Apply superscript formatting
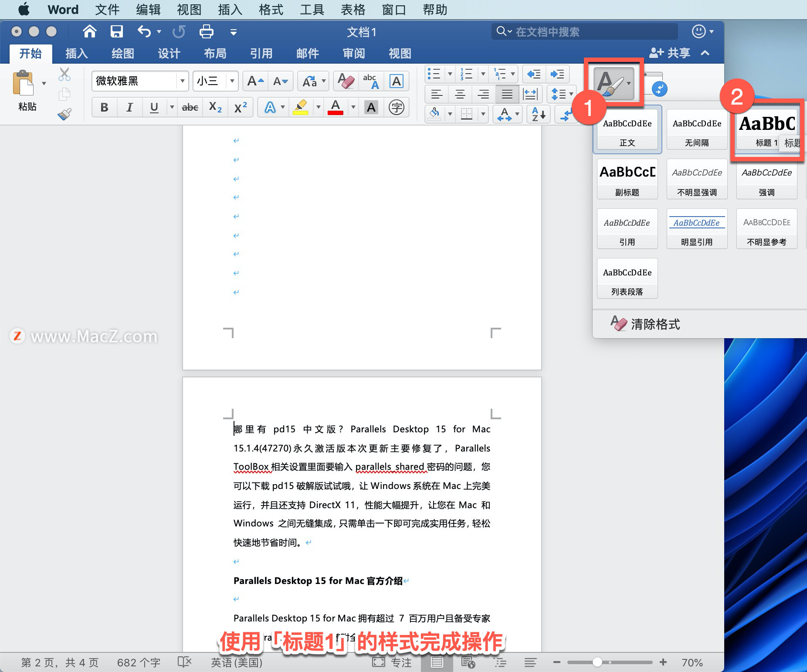The image size is (807, 672). [241, 107]
